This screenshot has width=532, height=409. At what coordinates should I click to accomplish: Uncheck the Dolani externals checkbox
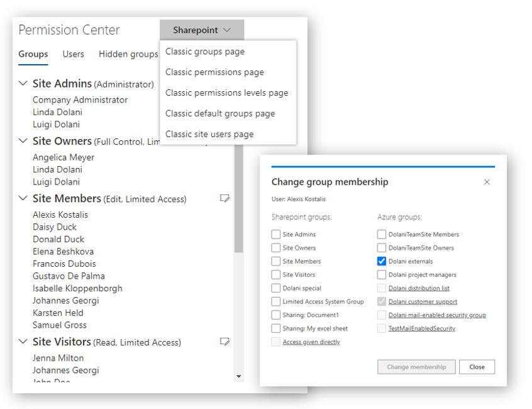tap(382, 261)
